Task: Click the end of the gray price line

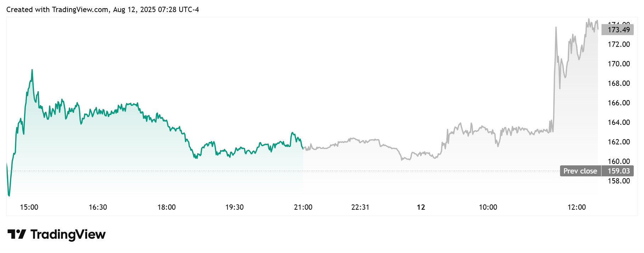Action: pos(598,29)
